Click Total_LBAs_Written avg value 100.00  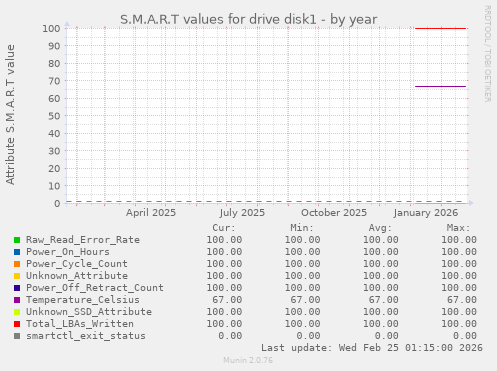click(381, 324)
